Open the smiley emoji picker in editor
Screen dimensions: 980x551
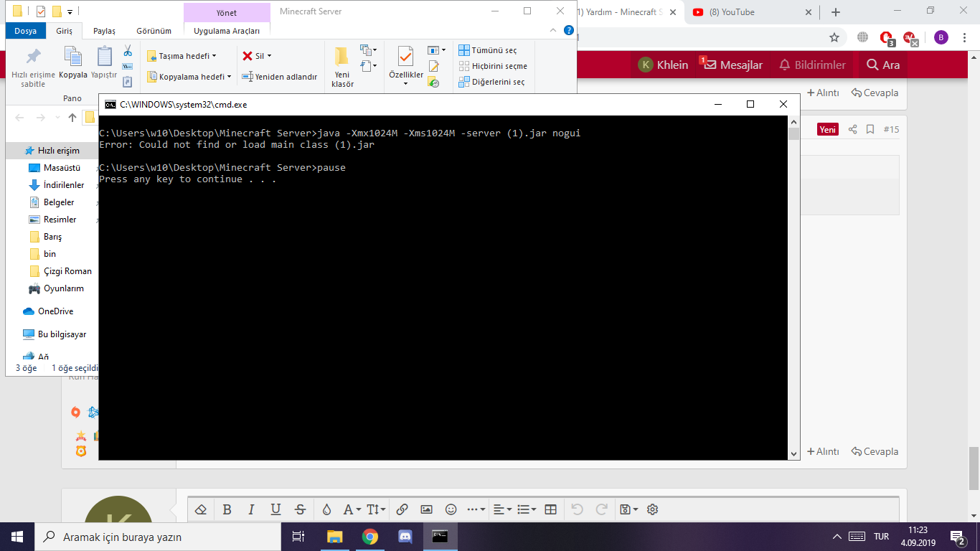point(451,509)
